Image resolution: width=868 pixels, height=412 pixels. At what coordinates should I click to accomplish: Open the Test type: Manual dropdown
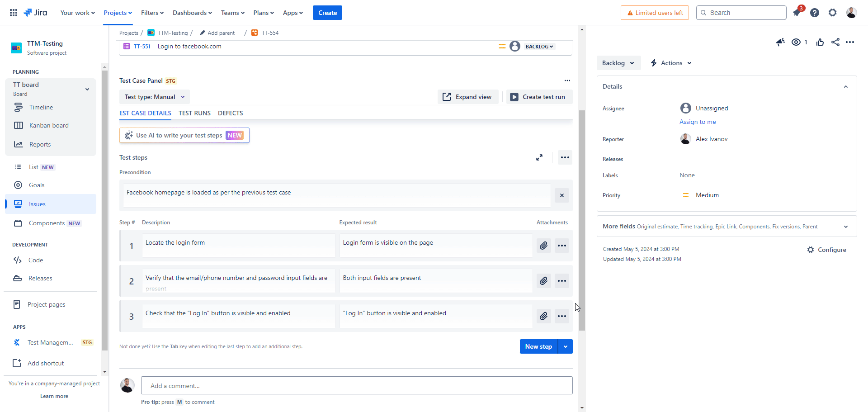pos(155,97)
